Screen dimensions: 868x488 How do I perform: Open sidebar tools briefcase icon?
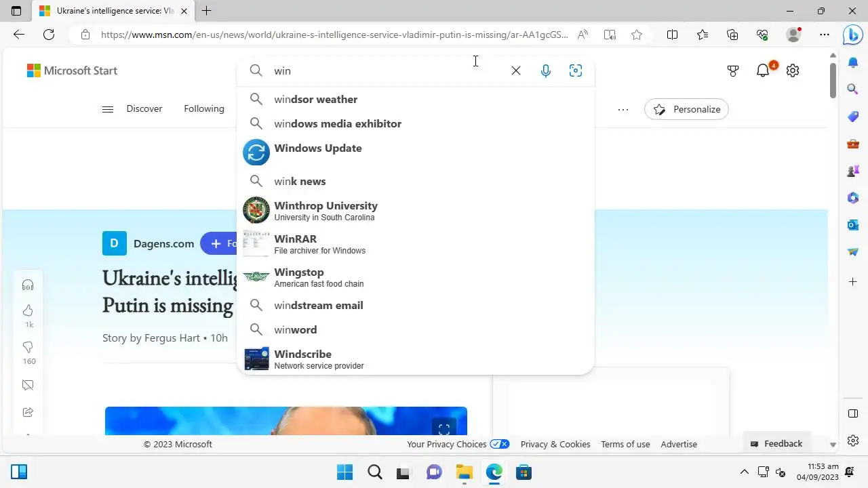click(853, 144)
